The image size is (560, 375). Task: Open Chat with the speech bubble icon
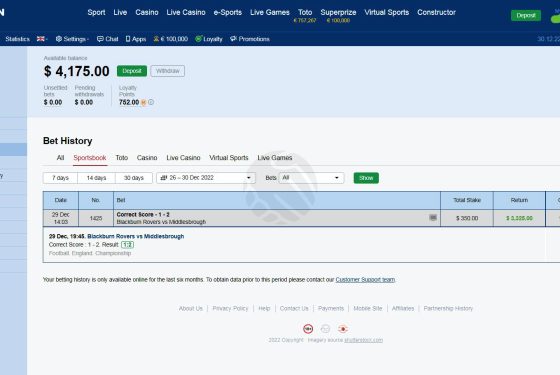(x=108, y=39)
